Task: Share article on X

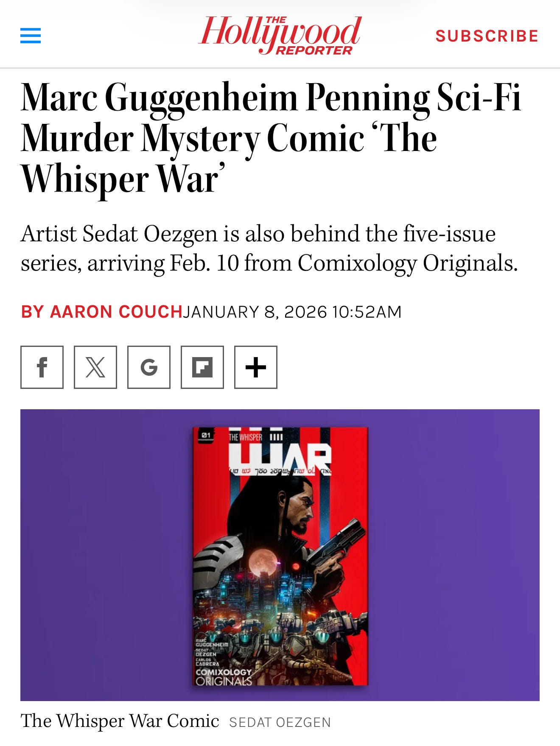Action: click(x=95, y=367)
